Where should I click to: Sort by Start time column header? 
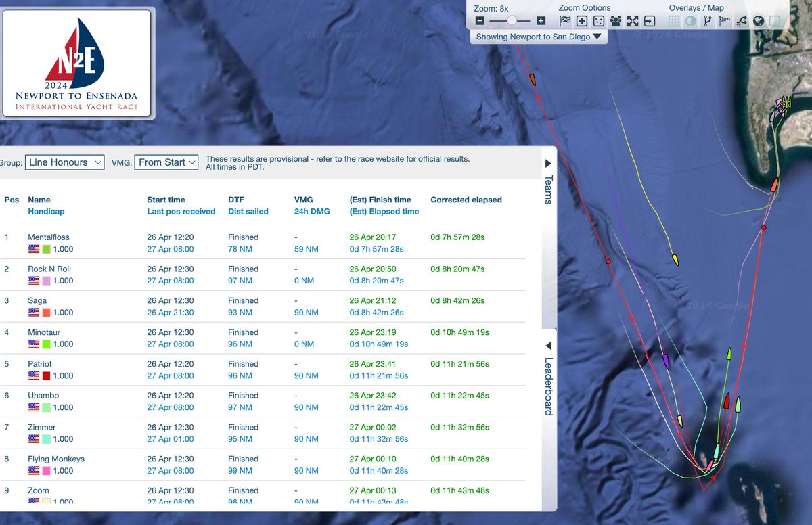point(166,200)
